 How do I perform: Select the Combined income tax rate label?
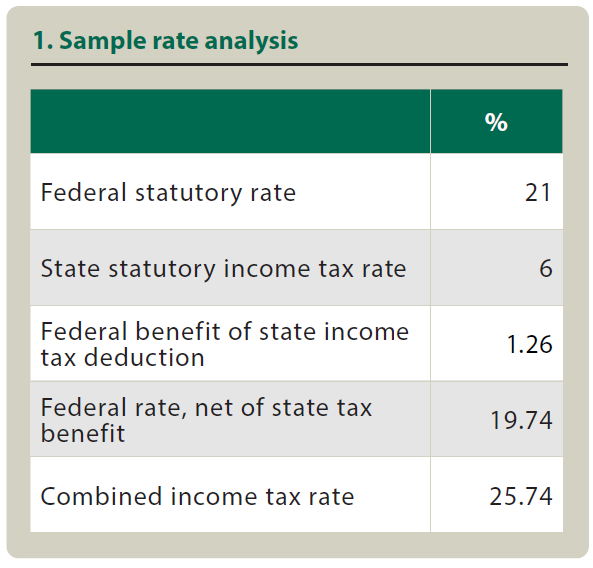pos(197,496)
